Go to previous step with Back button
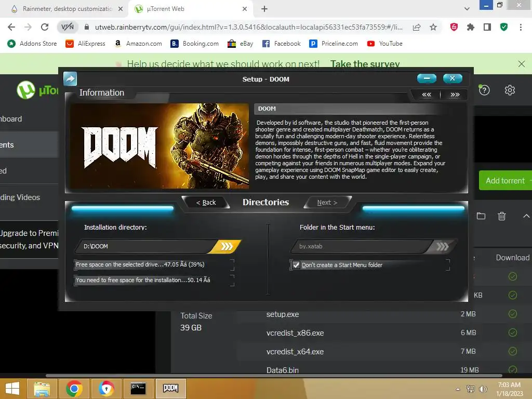The height and width of the screenshot is (399, 532). [206, 203]
